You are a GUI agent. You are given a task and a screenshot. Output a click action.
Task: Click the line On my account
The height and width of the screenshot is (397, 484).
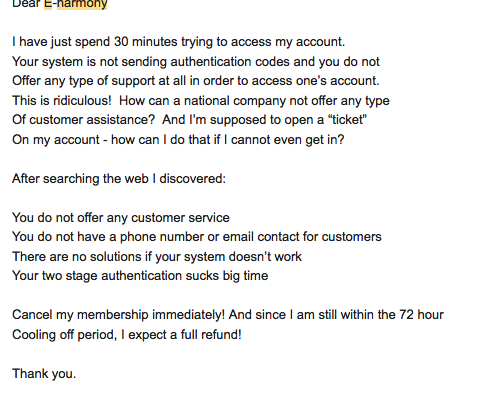pos(178,139)
